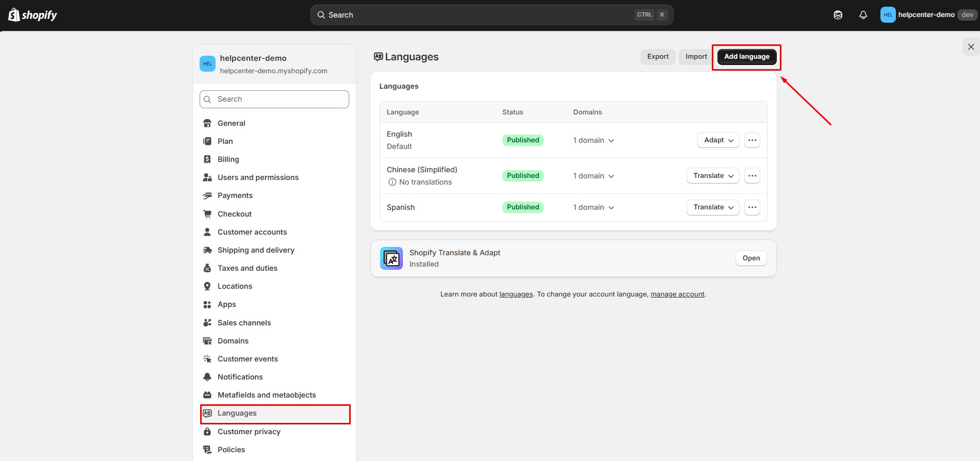Click the Export button
Image resolution: width=980 pixels, height=461 pixels.
(658, 57)
